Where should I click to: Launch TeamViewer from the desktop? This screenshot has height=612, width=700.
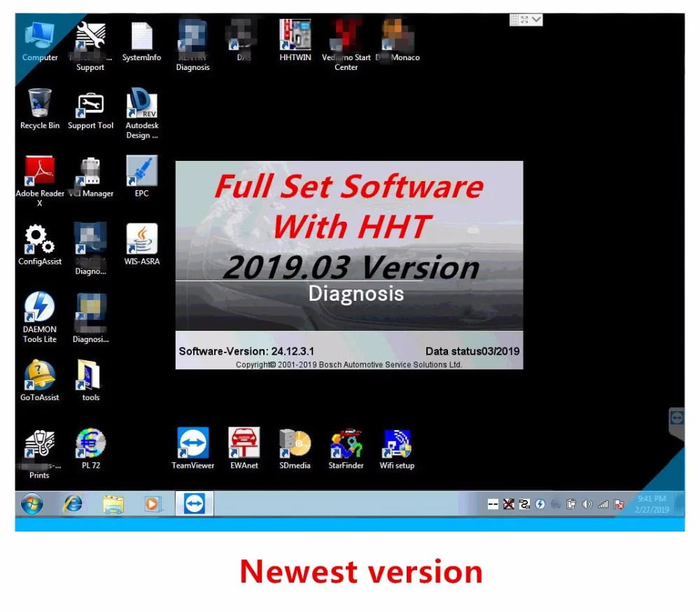point(193,449)
